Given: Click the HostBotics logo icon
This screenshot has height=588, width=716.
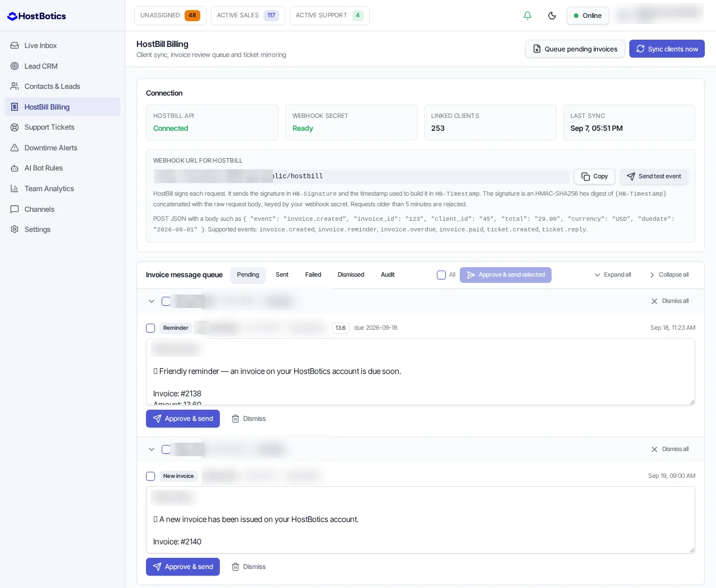Looking at the screenshot, I should (12, 16).
